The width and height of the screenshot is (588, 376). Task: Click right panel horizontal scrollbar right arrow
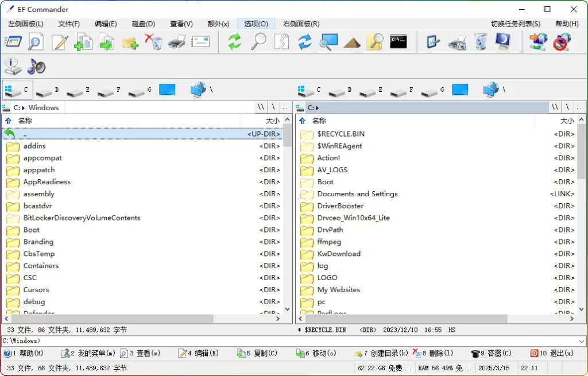[x=571, y=319]
